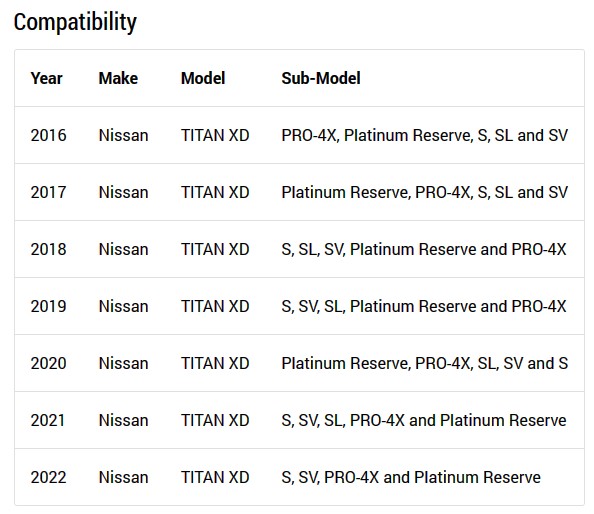This screenshot has height=514, width=594.
Task: Select the 2017 year cell
Action: click(x=48, y=192)
